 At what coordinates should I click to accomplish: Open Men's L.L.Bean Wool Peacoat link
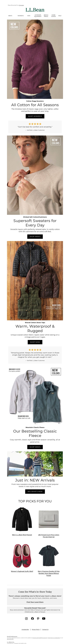[x=22, y=535]
